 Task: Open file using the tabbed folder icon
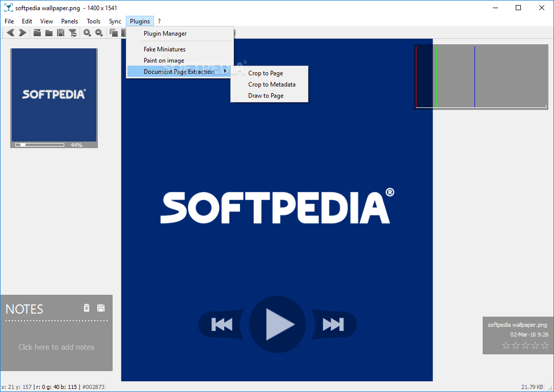[x=37, y=33]
